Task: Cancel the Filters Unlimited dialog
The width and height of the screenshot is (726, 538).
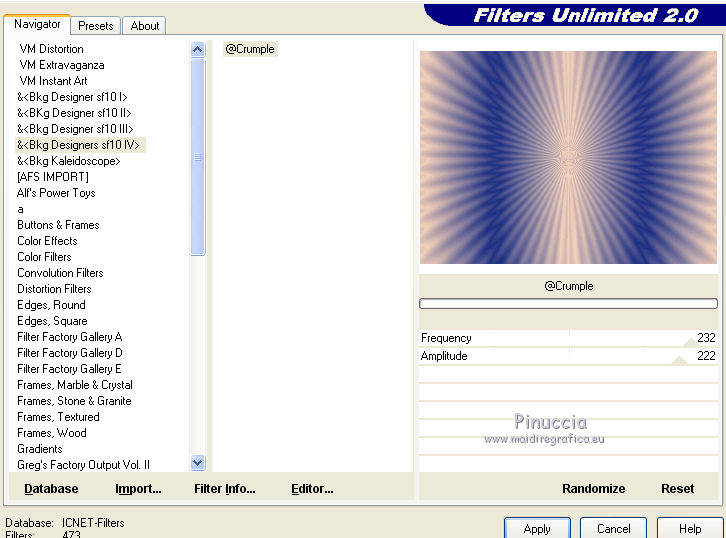Action: pos(613,528)
